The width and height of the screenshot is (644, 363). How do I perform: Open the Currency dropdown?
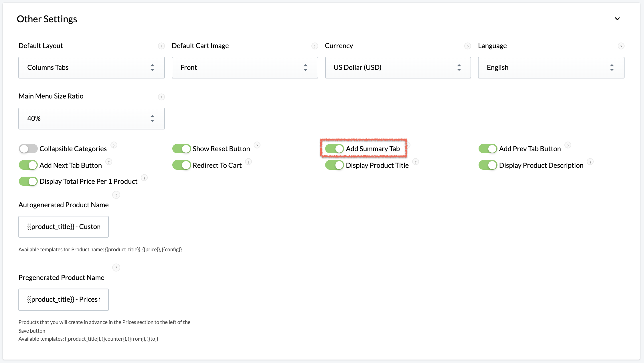tap(398, 68)
